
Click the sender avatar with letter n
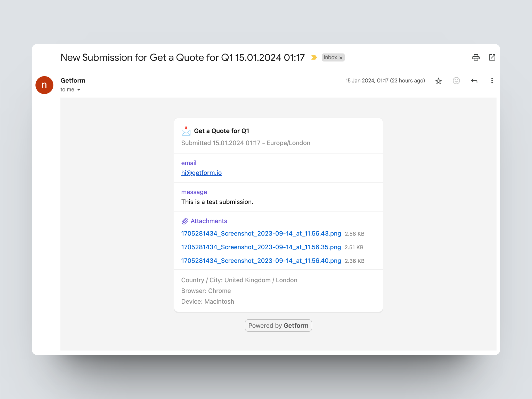(44, 85)
